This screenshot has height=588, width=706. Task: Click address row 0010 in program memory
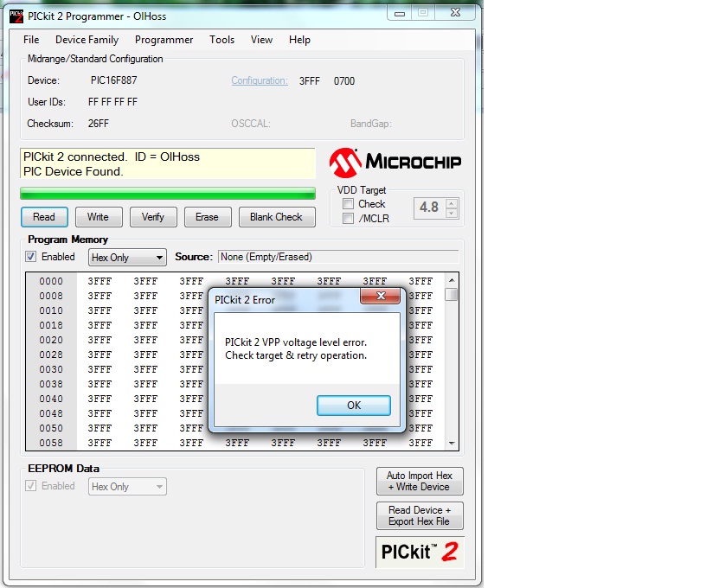tap(51, 310)
